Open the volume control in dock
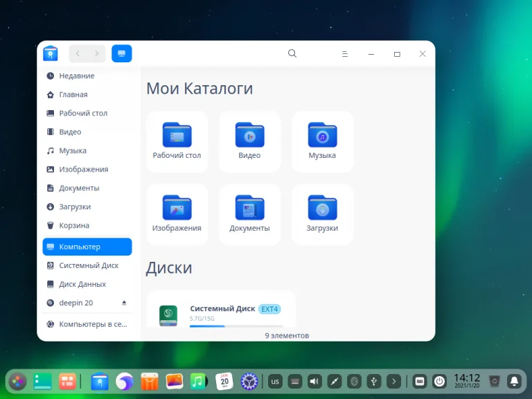The image size is (532, 399). click(314, 382)
